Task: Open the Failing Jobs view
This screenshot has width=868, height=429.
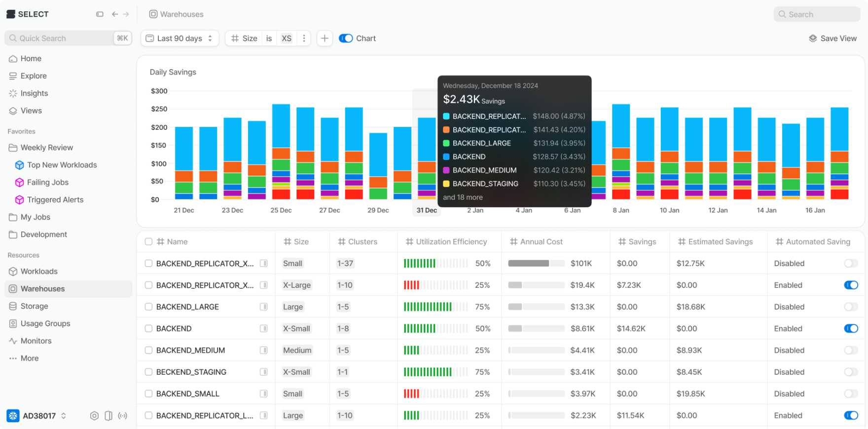Action: pos(47,182)
